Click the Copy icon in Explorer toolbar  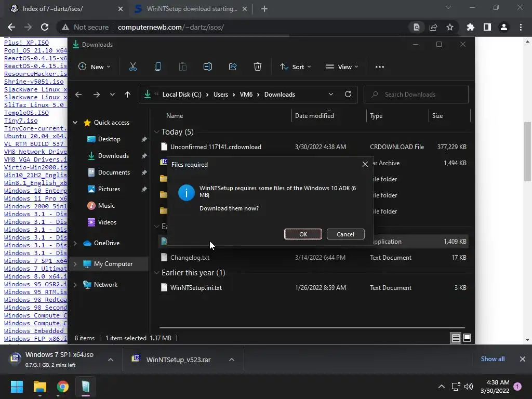click(158, 67)
